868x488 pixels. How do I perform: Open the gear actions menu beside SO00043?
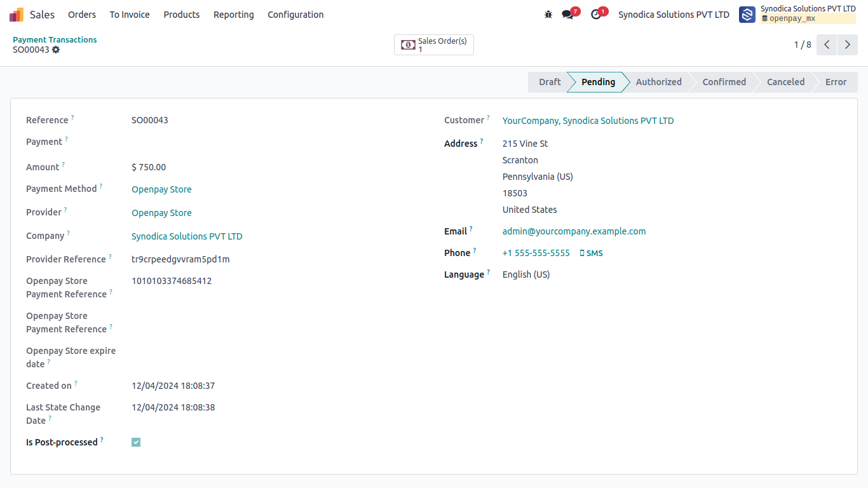[56, 50]
